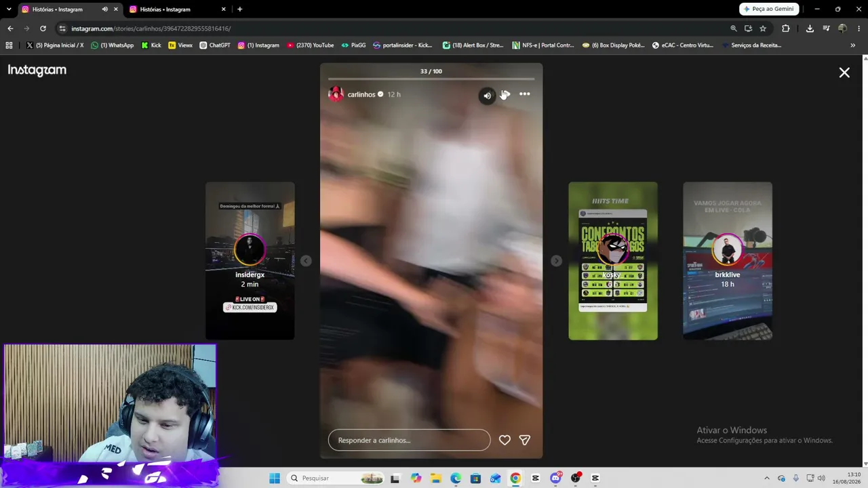This screenshot has height=488, width=868.
Task: Open the story's three-dot more options menu
Action: 525,94
